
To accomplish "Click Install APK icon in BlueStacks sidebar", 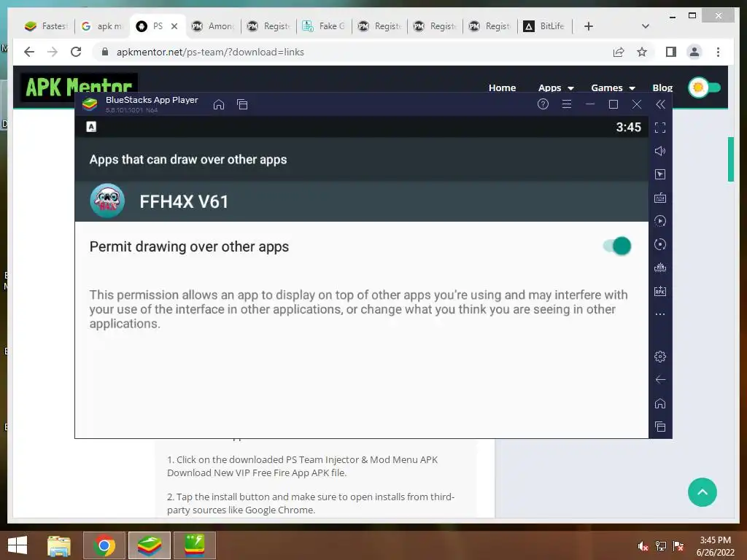I will [x=659, y=291].
